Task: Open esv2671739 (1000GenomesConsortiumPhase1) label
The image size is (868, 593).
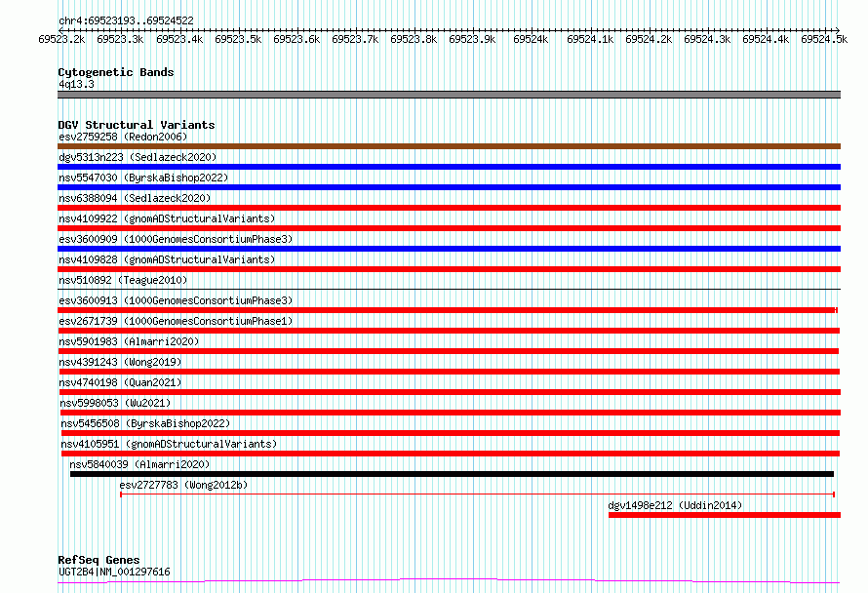Action: pos(176,321)
